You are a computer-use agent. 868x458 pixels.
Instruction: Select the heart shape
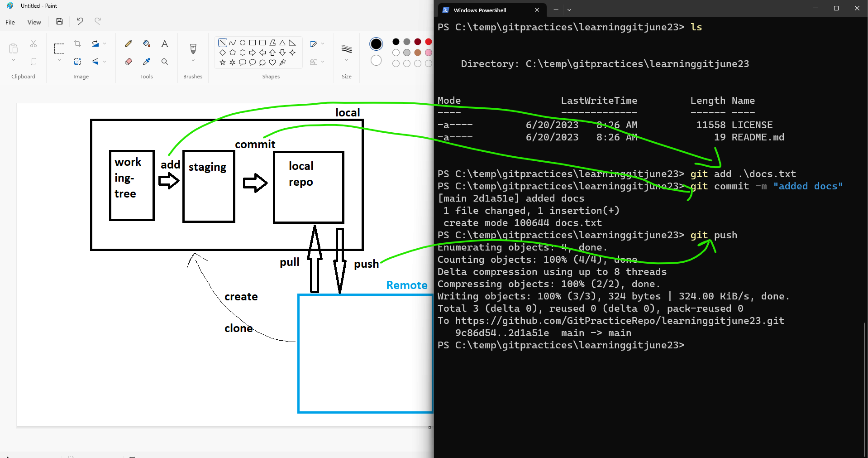[x=272, y=63]
